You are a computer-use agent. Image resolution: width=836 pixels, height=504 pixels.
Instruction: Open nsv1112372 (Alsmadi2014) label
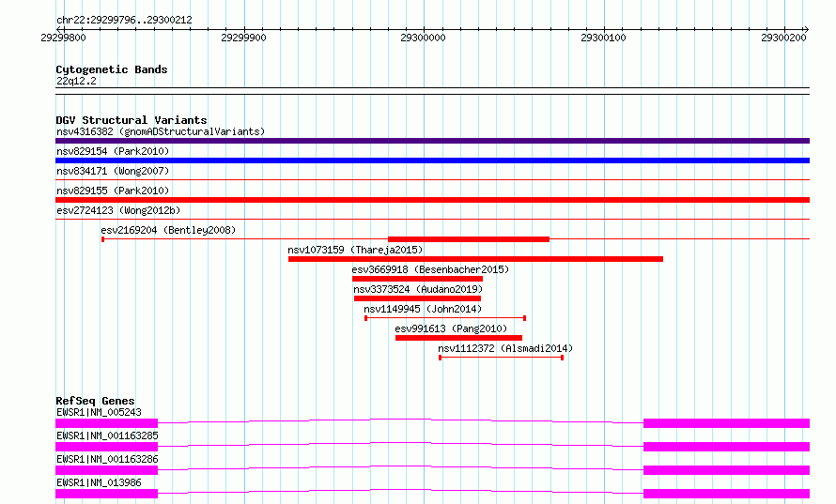[505, 348]
